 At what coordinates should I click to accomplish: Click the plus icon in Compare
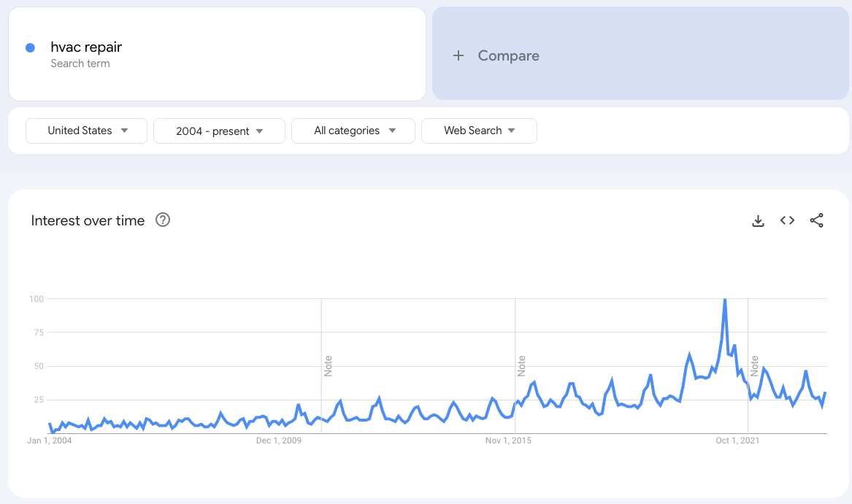458,55
